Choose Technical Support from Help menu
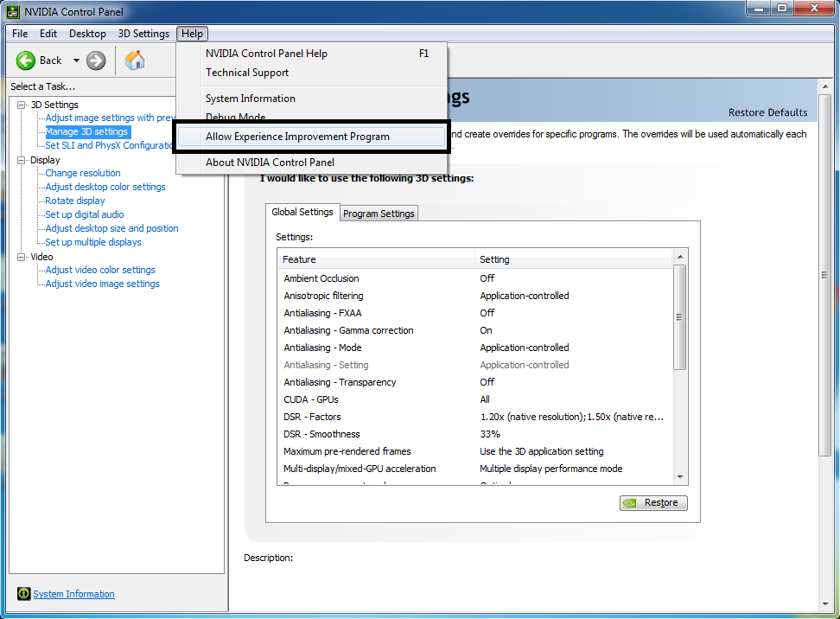 (x=312, y=73)
